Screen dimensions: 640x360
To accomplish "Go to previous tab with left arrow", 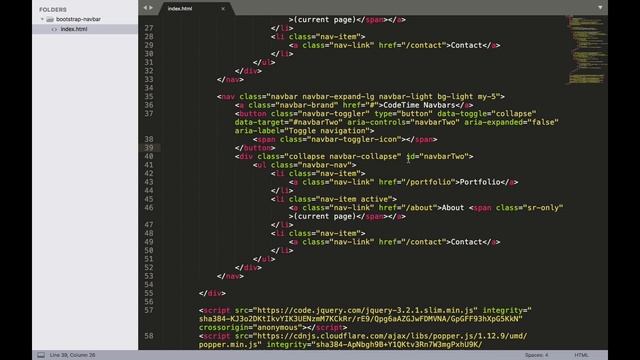I will [145, 8].
